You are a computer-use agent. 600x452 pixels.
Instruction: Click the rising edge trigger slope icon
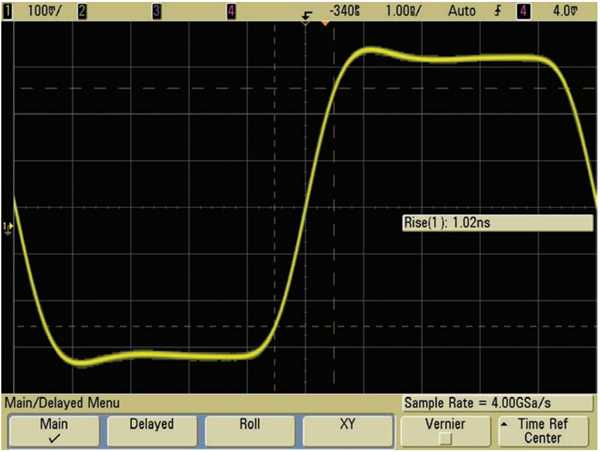tap(497, 11)
